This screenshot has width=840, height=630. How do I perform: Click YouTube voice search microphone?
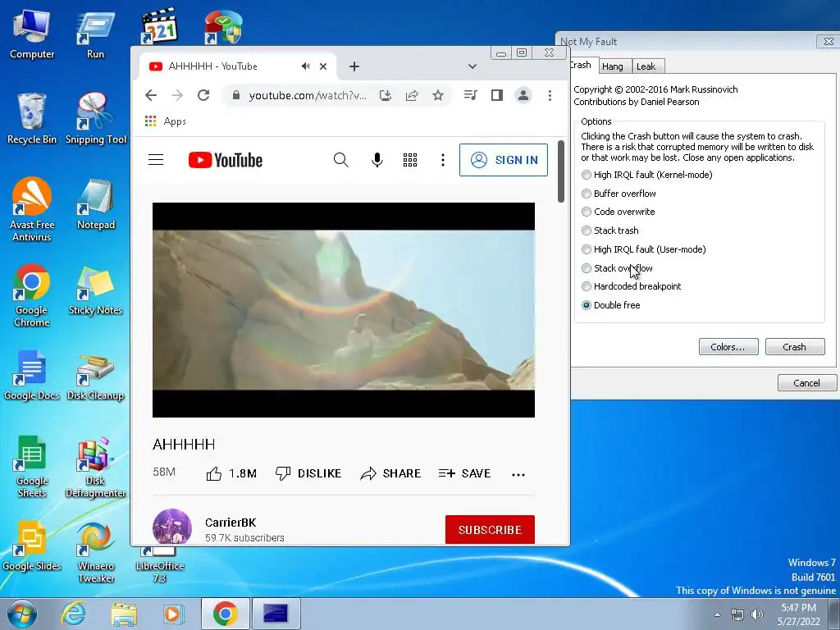tap(377, 160)
